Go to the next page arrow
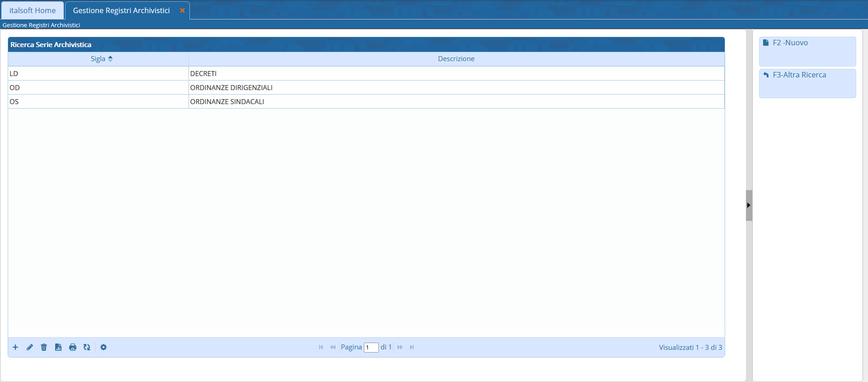This screenshot has height=382, width=868. pos(400,347)
